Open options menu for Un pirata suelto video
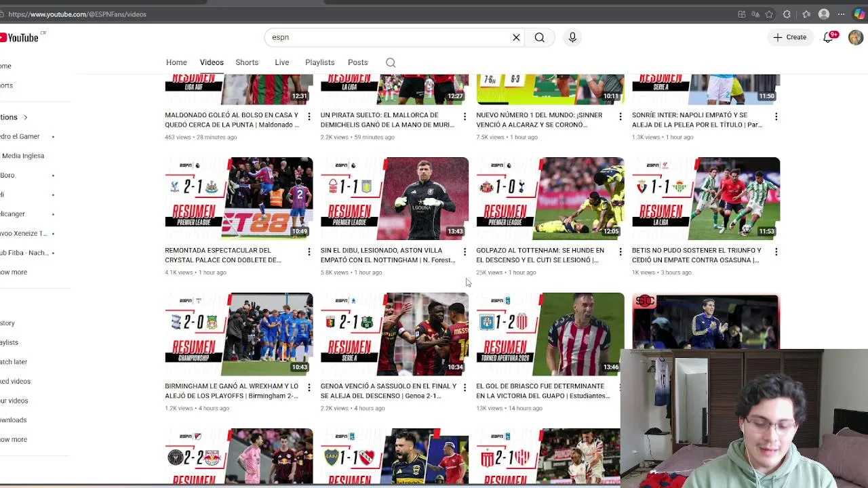 [x=465, y=117]
